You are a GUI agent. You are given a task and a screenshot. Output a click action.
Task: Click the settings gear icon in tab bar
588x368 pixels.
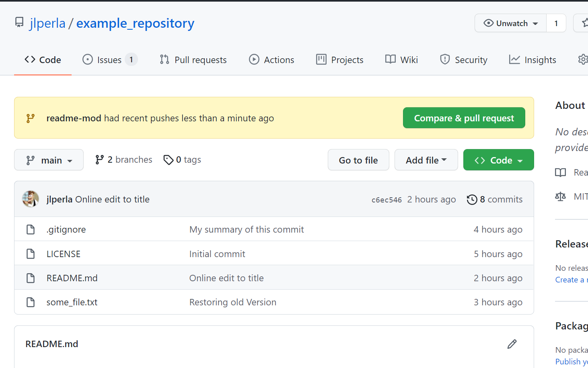pyautogui.click(x=582, y=60)
